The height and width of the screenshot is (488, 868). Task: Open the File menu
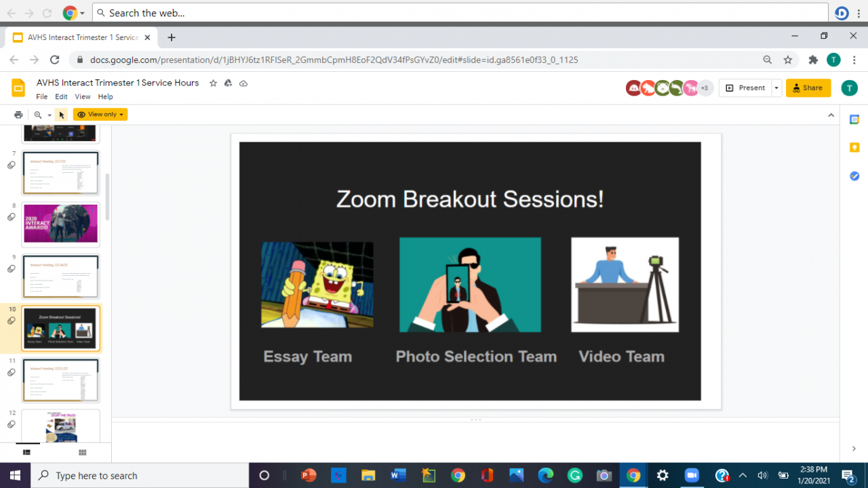[42, 97]
